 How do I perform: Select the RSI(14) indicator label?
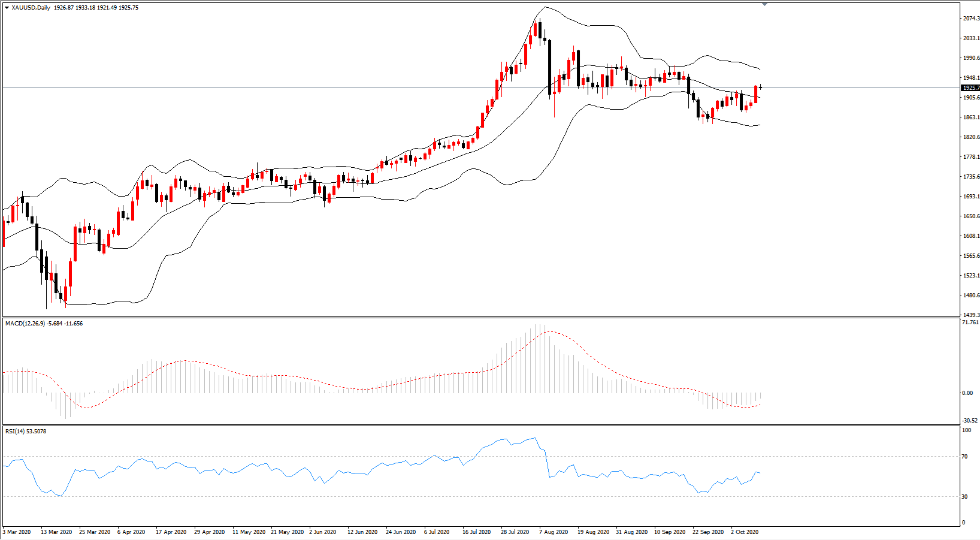pos(15,432)
